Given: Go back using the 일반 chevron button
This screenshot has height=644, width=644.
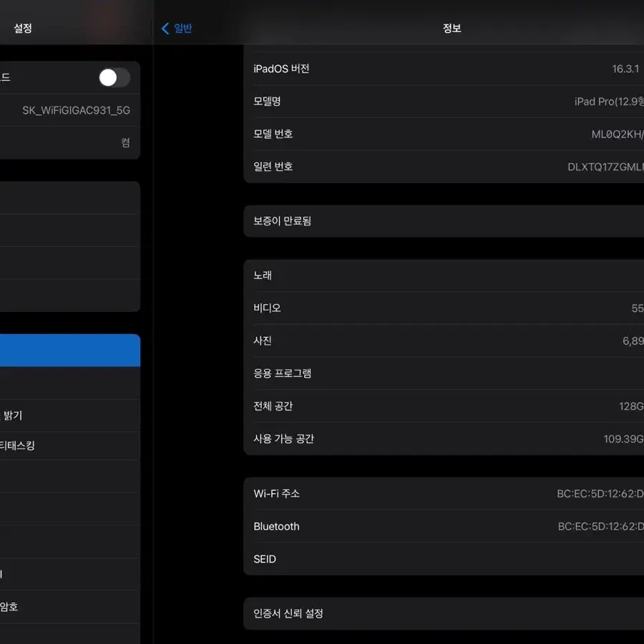Looking at the screenshot, I should [x=177, y=29].
